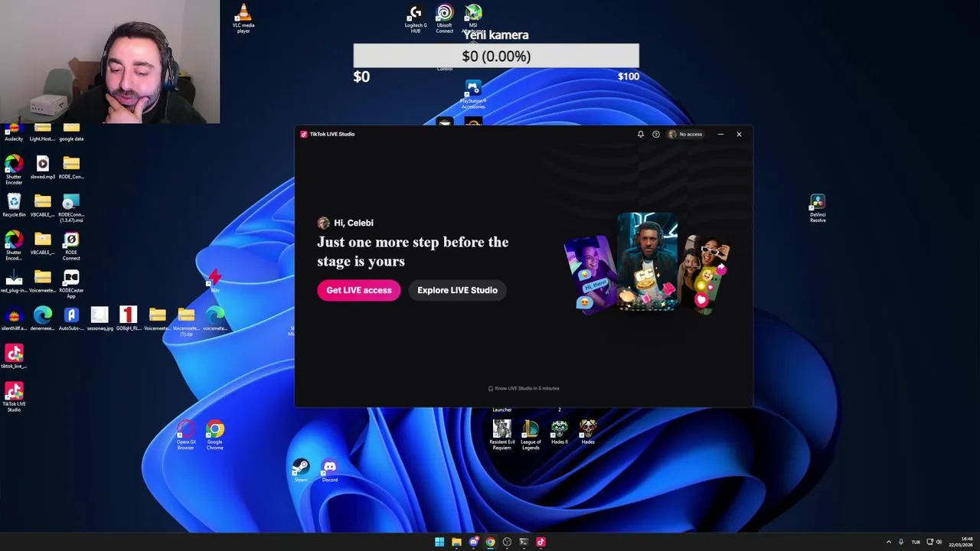Open the help question-mark icon
980x551 pixels.
(x=655, y=134)
